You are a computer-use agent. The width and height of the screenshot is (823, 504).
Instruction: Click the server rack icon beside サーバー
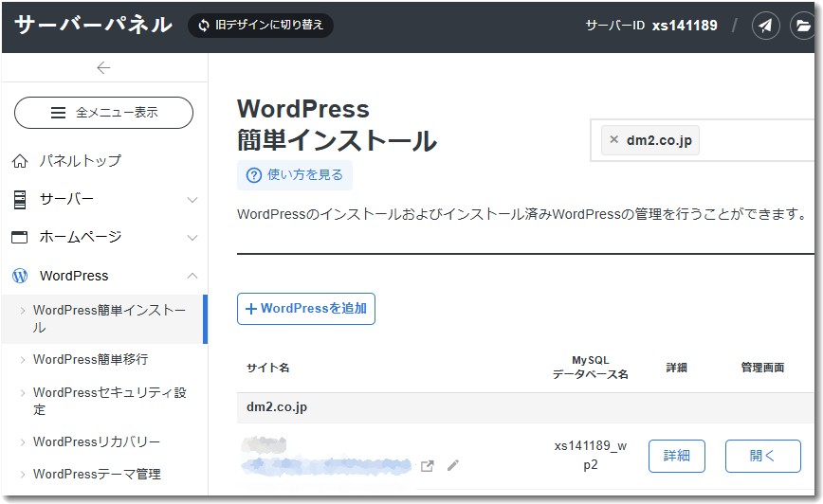point(20,200)
